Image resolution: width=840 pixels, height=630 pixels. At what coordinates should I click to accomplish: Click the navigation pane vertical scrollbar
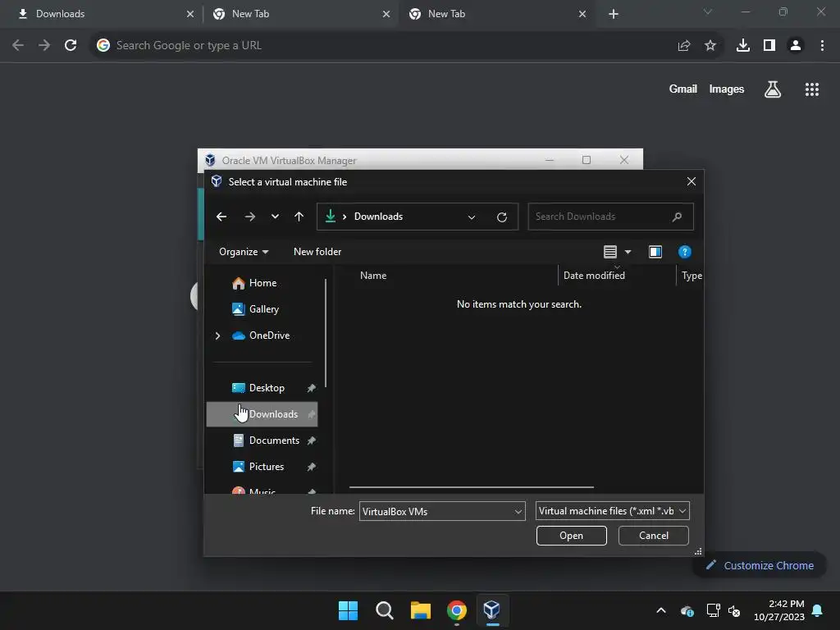326,333
